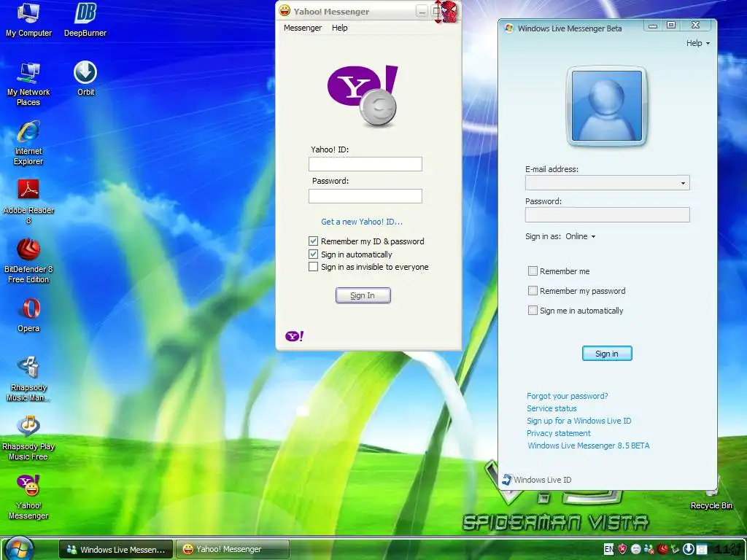This screenshot has width=747, height=560.
Task: Click the Yahoo Sign In button
Action: (x=363, y=295)
